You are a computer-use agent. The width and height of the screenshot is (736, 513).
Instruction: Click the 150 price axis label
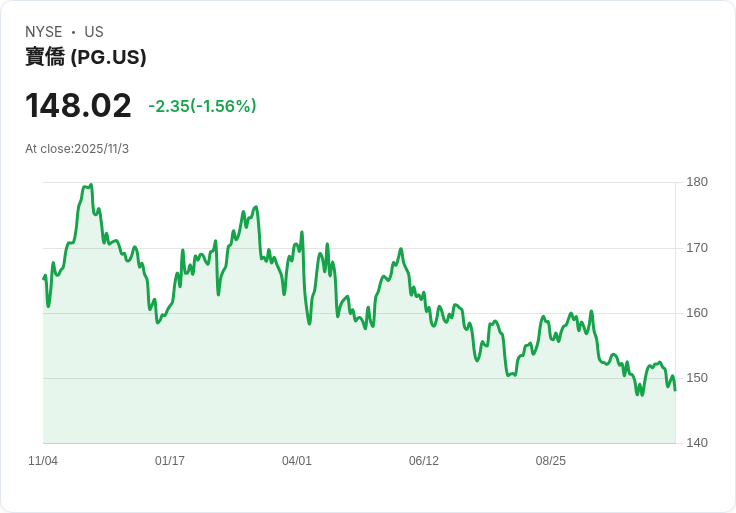point(697,378)
